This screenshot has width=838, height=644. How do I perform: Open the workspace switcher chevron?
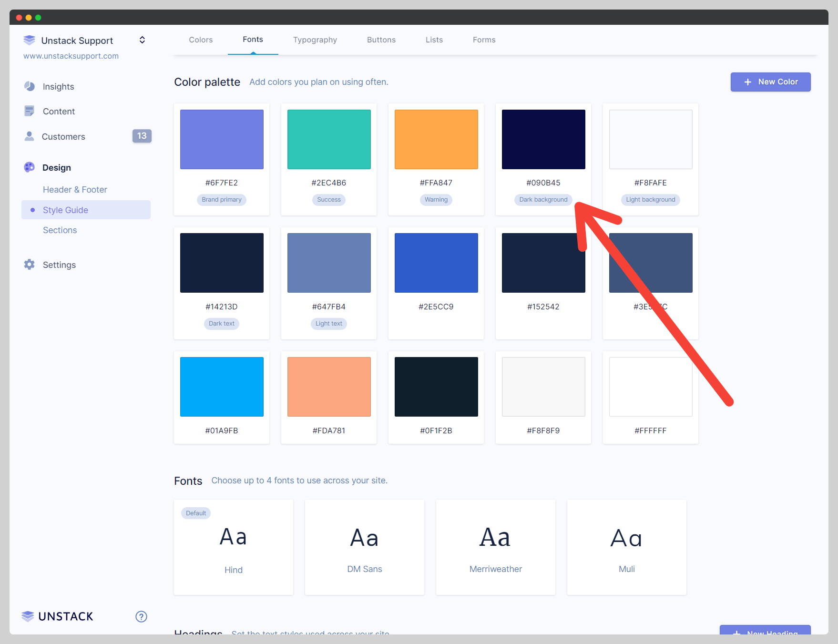(x=142, y=40)
